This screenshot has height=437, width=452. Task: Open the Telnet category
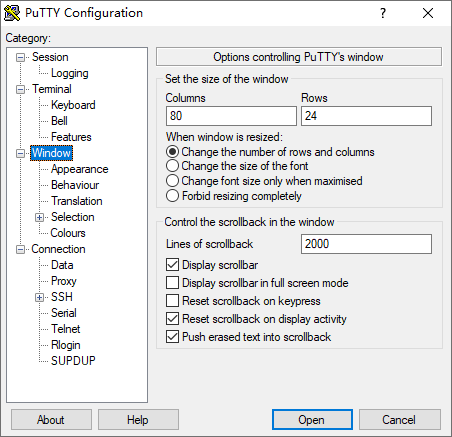(x=66, y=329)
